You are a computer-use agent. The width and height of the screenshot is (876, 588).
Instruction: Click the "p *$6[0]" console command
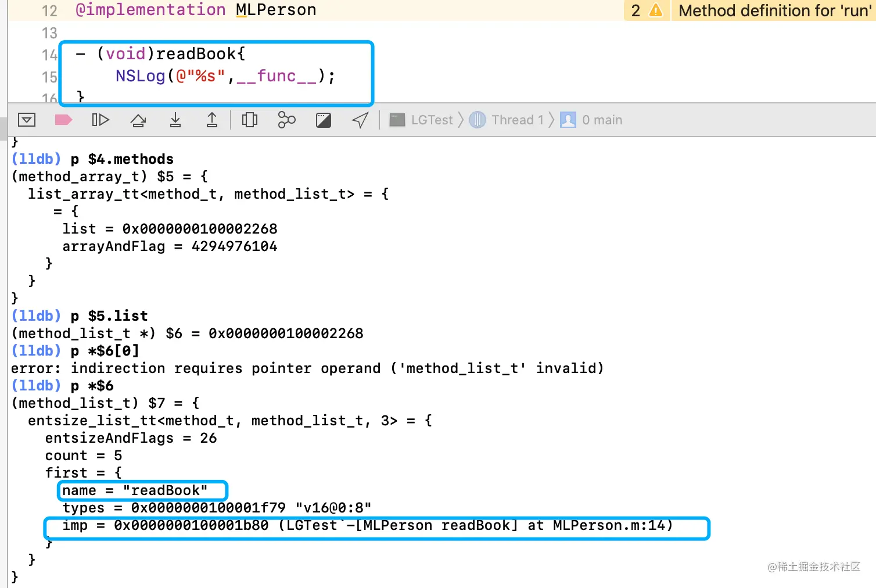tap(105, 350)
